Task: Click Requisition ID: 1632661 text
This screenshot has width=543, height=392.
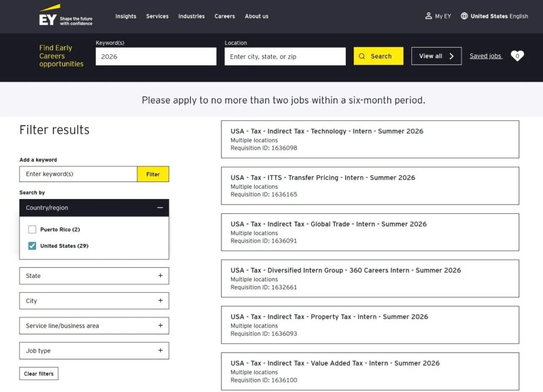Action: click(x=264, y=287)
